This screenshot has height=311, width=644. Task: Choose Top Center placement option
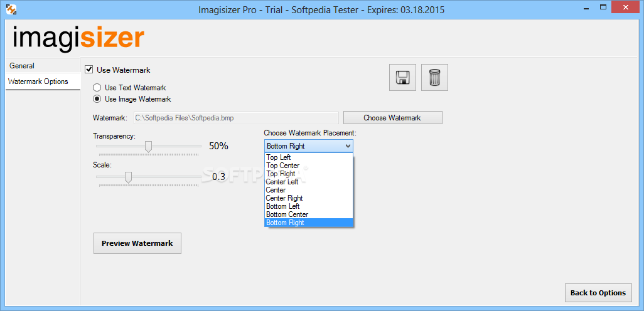[x=309, y=166]
